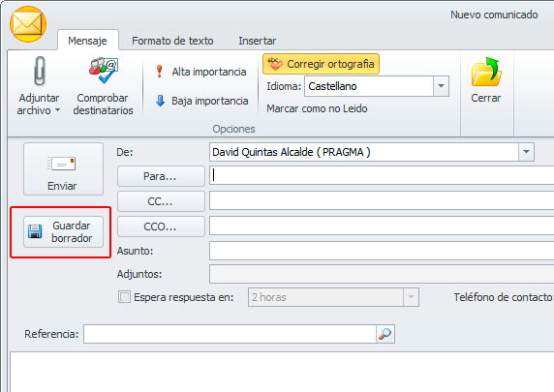Image resolution: width=554 pixels, height=392 pixels.
Task: Click the Guardar borrador floppy disk icon
Action: tap(35, 231)
